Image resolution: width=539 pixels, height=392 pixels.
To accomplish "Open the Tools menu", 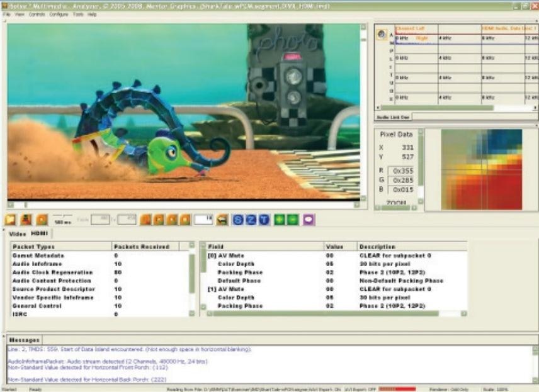I will (x=78, y=14).
